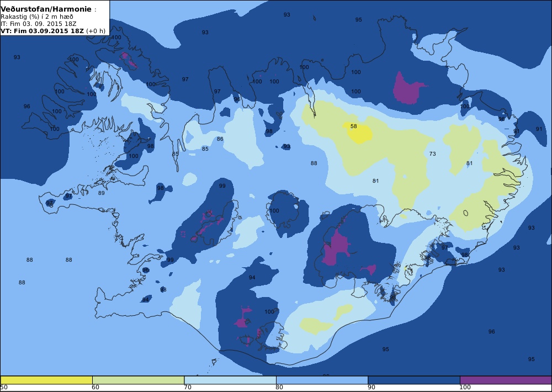Image resolution: width=552 pixels, height=392 pixels.
Task: Click the '89' humidity value on the map
Action: [x=102, y=193]
